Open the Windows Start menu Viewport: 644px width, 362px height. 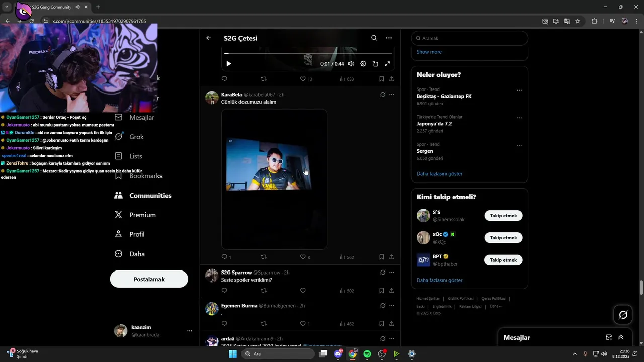(232, 354)
